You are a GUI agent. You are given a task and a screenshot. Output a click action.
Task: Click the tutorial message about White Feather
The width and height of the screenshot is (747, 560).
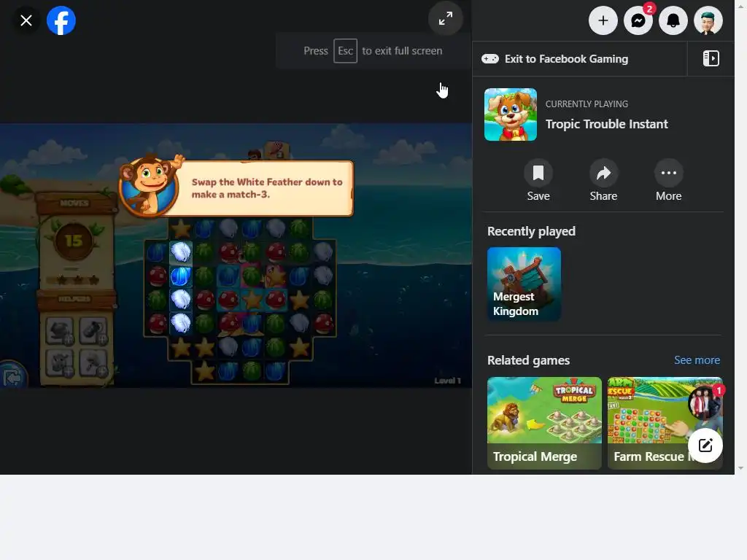(267, 188)
